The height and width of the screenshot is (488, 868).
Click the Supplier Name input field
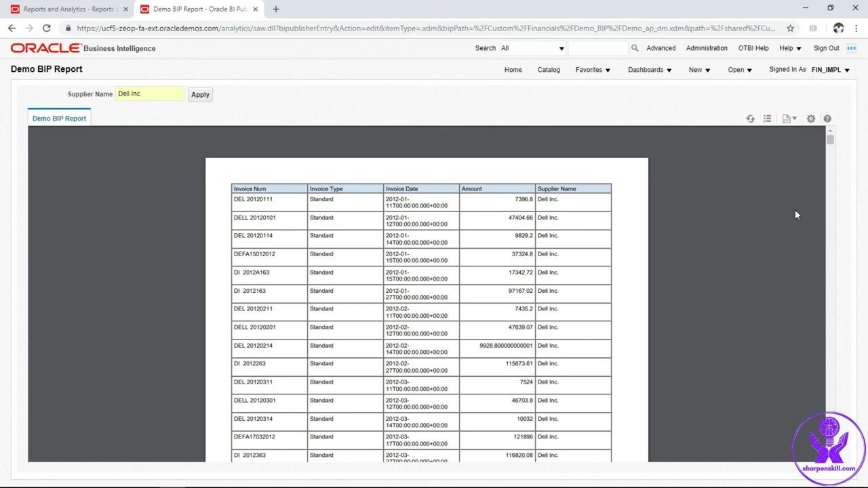[x=149, y=94]
